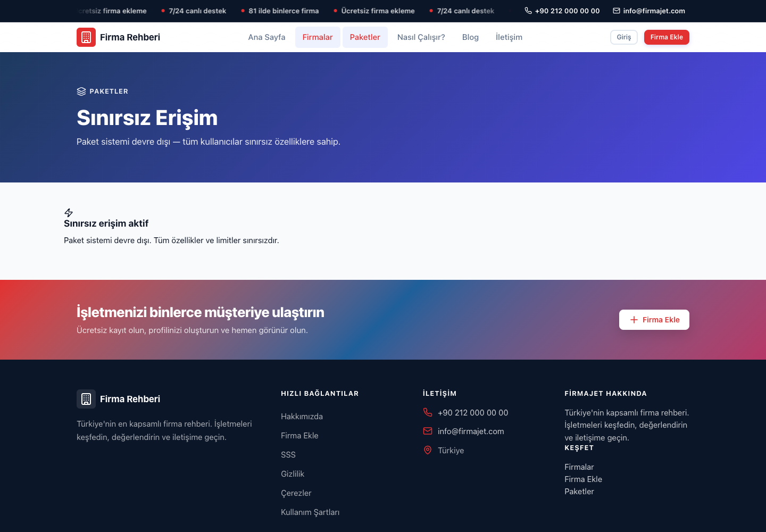Open Paketler under Keşfet

click(x=579, y=492)
